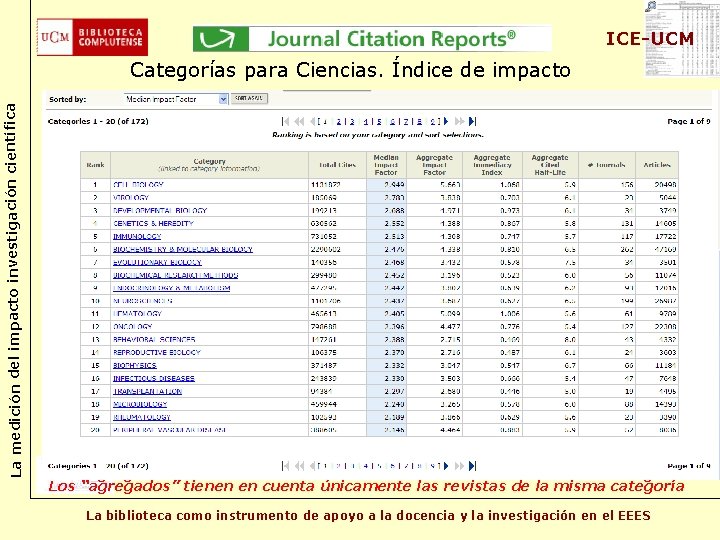Image resolution: width=720 pixels, height=540 pixels.
Task: Click the Aggregate Immediacy Index column header
Action: [x=492, y=165]
